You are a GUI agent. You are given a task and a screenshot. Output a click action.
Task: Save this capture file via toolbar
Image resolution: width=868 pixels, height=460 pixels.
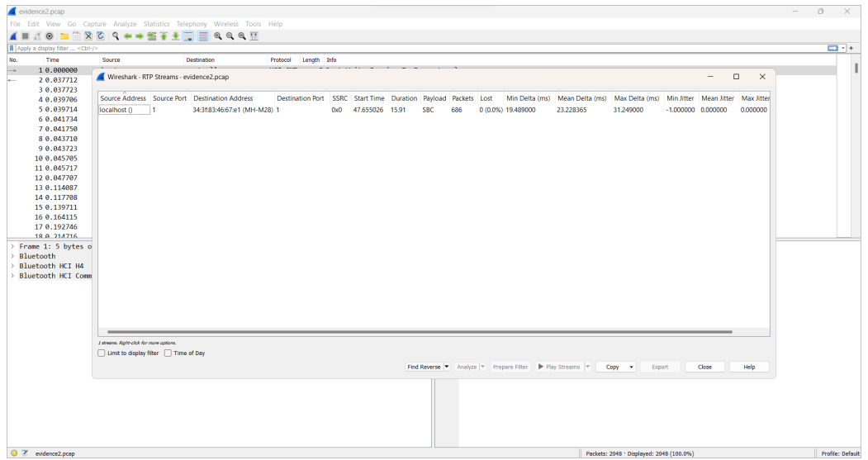point(76,36)
